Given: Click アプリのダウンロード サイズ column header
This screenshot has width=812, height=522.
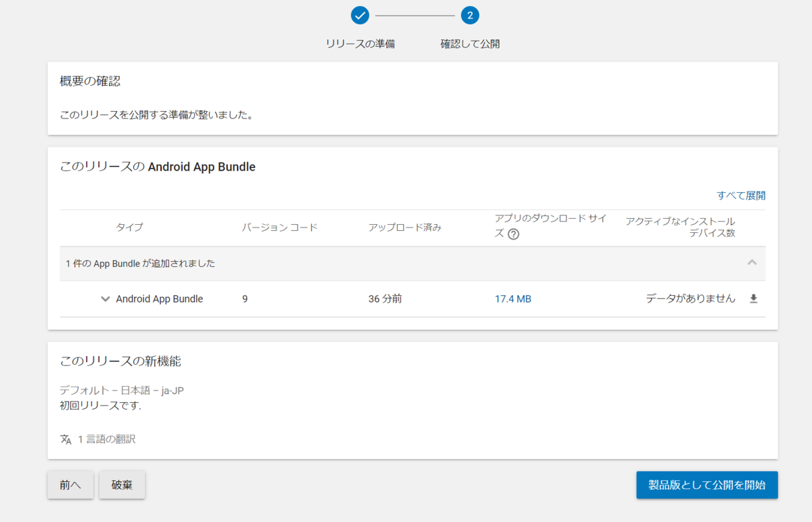Looking at the screenshot, I should click(551, 225).
